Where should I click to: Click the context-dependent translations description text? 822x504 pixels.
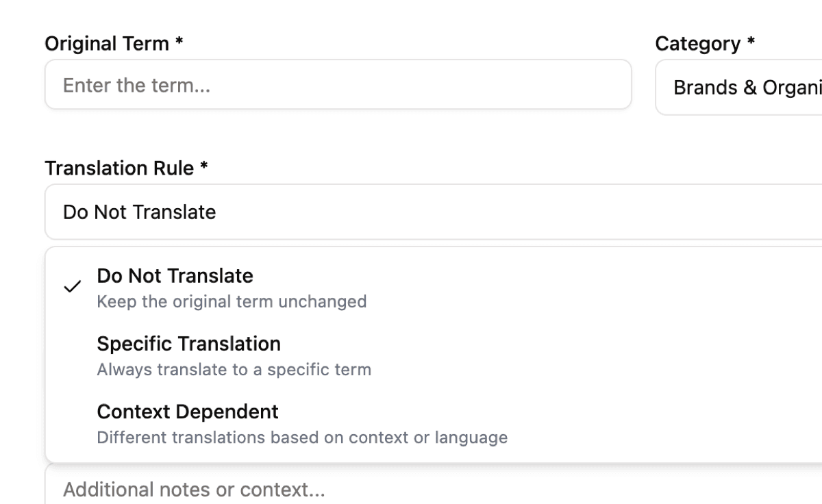click(302, 437)
